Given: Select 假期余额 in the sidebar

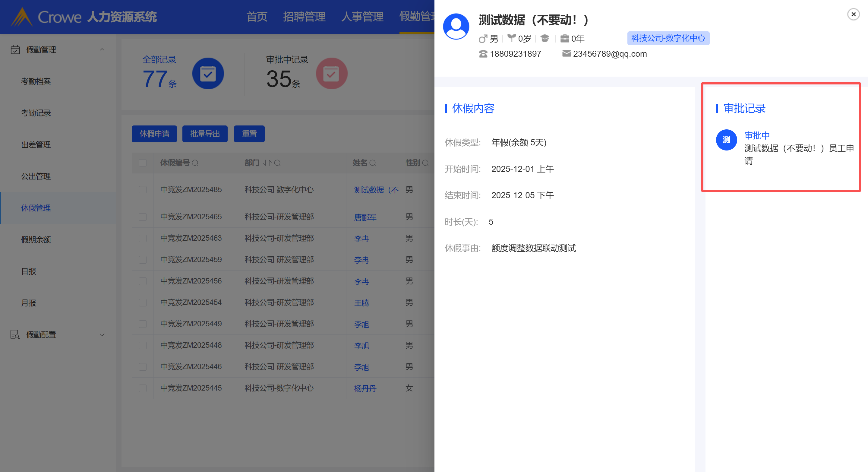Looking at the screenshot, I should point(36,240).
